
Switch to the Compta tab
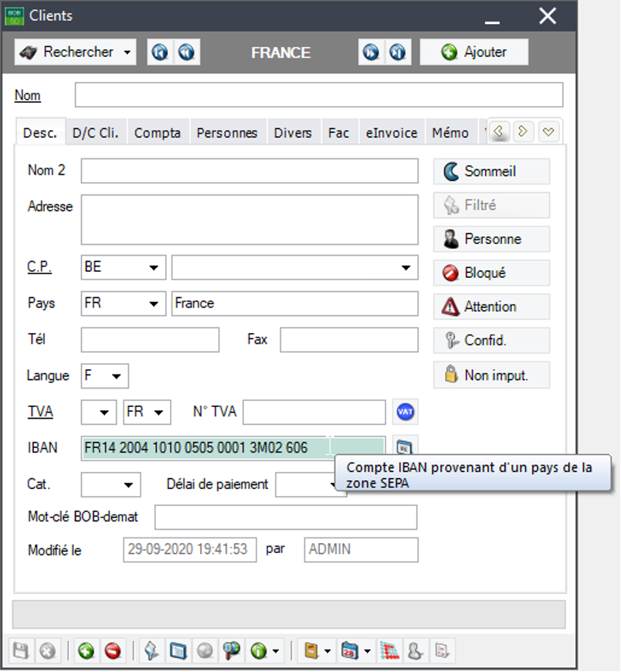(x=157, y=133)
